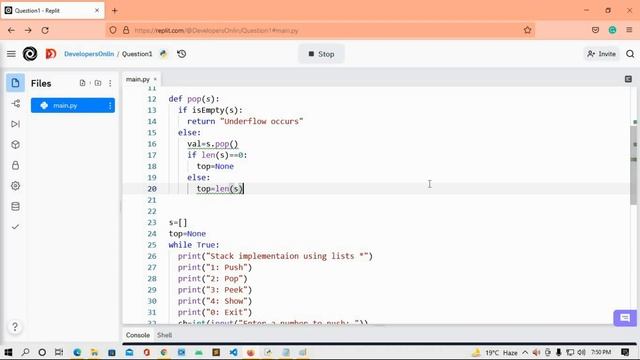Click line number 16 in gutter
The height and width of the screenshot is (360, 640).
pyautogui.click(x=152, y=144)
